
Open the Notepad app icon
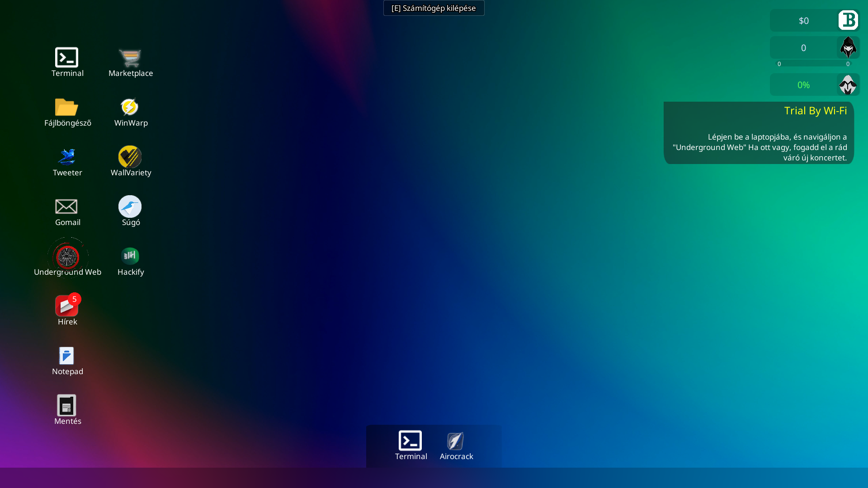pyautogui.click(x=67, y=356)
